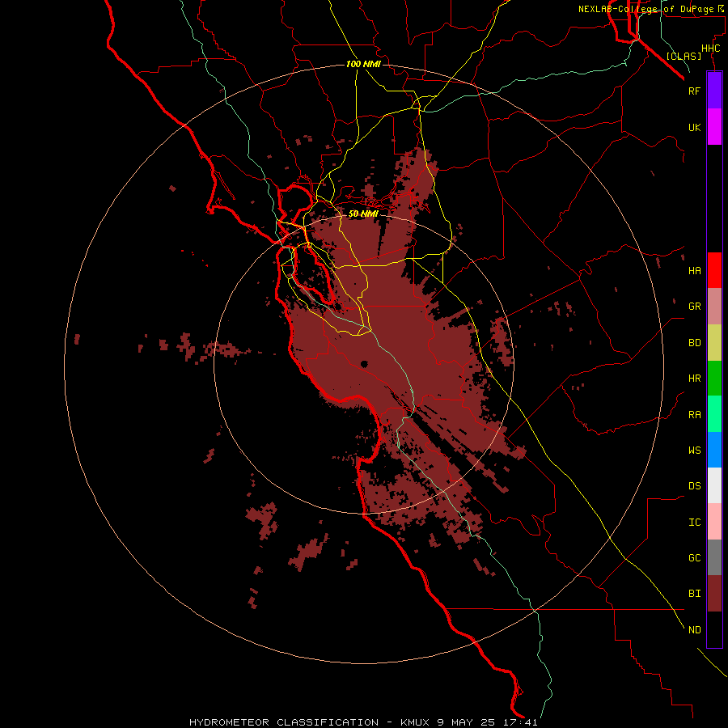
Task: Pick the blue WS legend swatch
Action: pos(714,450)
